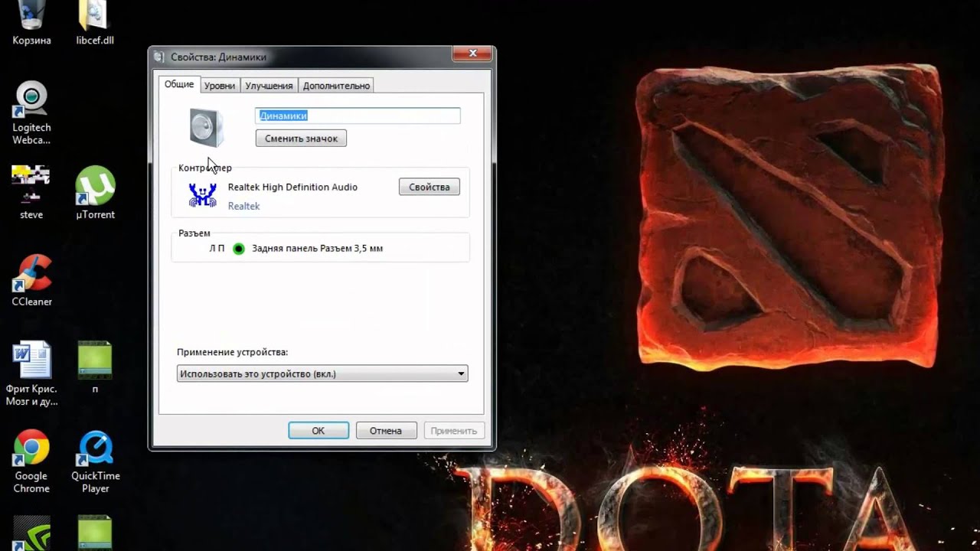Click the Применить button
Screen dimensions: 980x551
point(454,431)
